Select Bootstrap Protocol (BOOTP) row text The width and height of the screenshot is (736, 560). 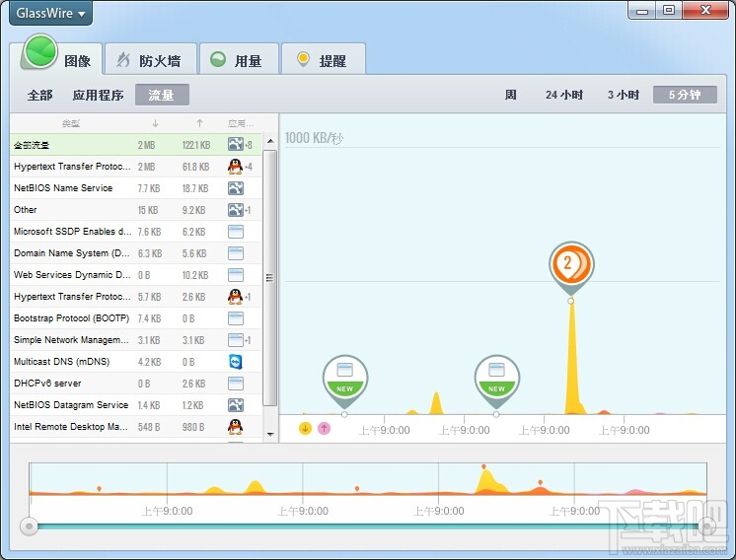coord(71,318)
